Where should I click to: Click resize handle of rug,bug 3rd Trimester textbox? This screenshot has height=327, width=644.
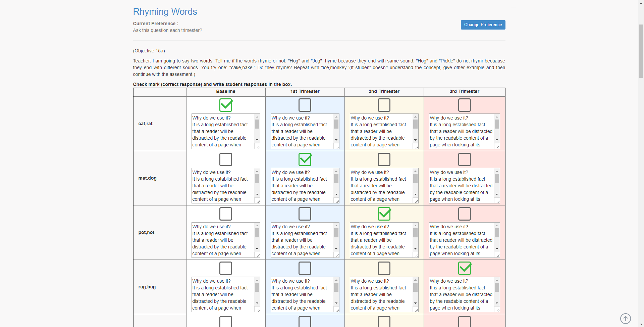pos(497,310)
